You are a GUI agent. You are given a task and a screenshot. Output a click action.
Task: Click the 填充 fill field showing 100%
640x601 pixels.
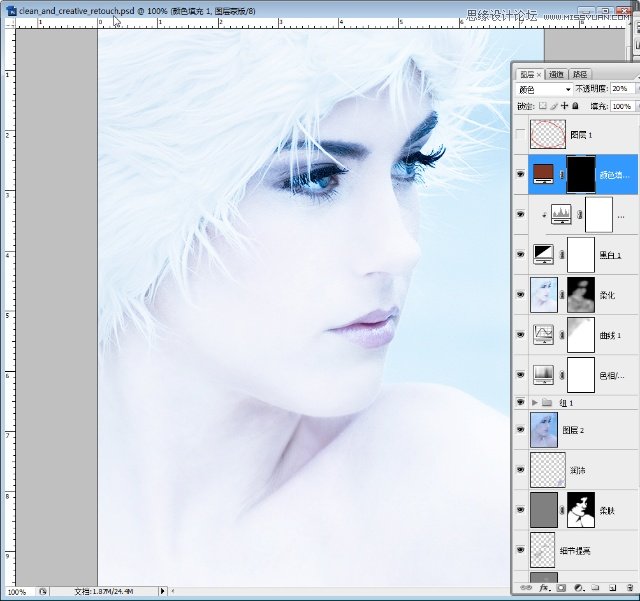click(x=622, y=106)
